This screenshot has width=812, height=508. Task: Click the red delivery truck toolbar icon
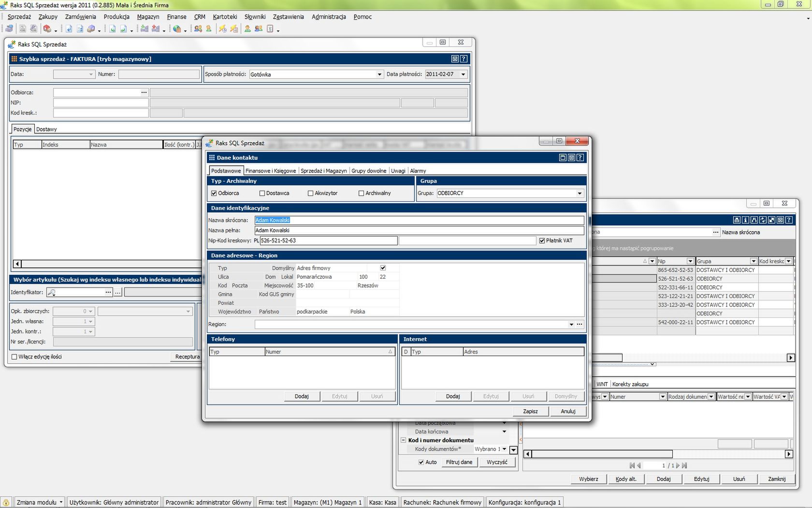[x=47, y=29]
